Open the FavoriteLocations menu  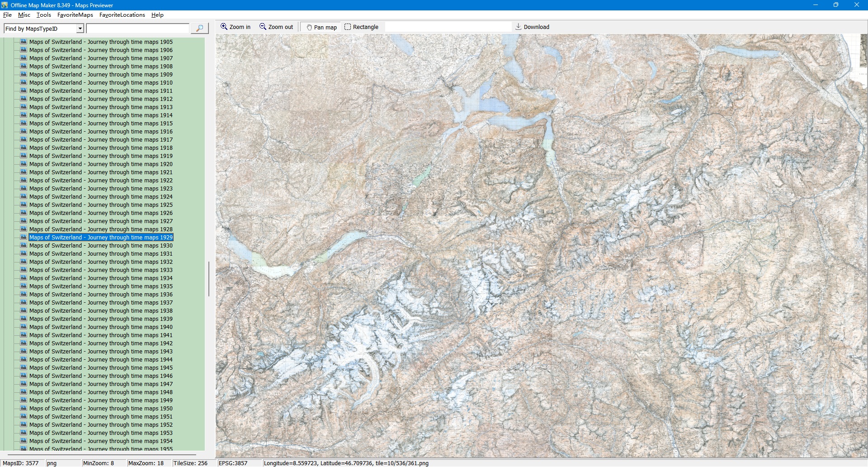pos(122,15)
